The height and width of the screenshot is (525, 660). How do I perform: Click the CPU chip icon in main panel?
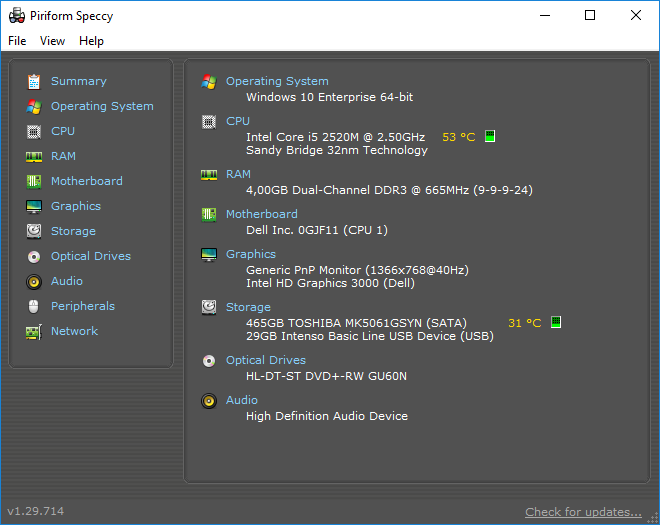click(209, 122)
